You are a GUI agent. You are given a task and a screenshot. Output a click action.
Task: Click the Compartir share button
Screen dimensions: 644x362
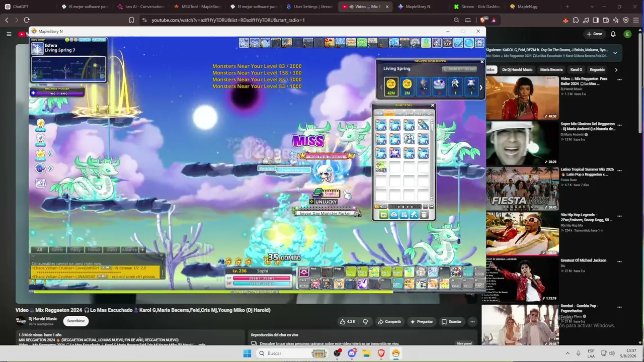click(x=389, y=322)
